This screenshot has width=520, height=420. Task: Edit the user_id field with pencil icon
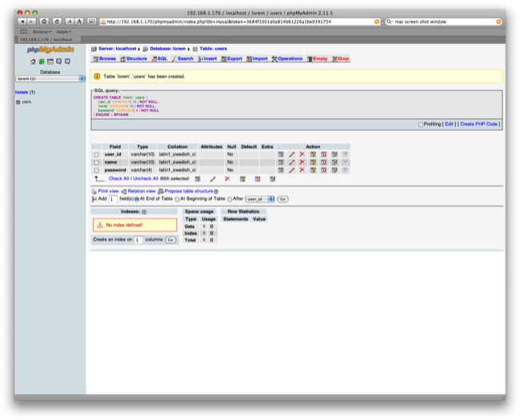point(291,154)
